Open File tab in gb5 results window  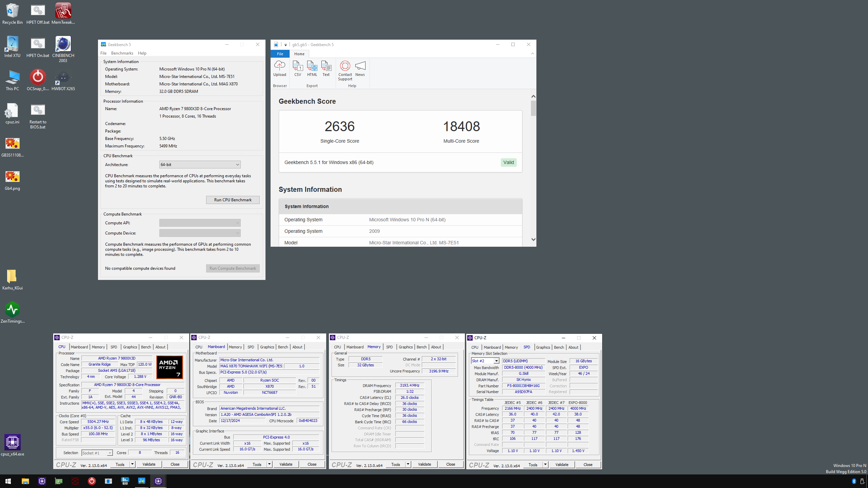click(x=280, y=54)
